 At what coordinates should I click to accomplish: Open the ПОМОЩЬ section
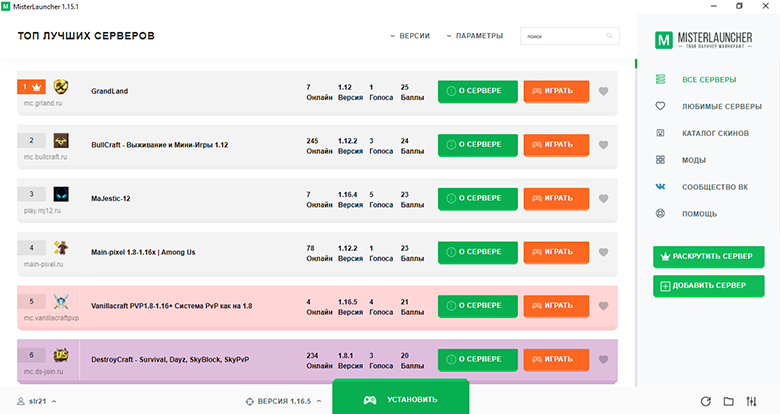pos(699,214)
